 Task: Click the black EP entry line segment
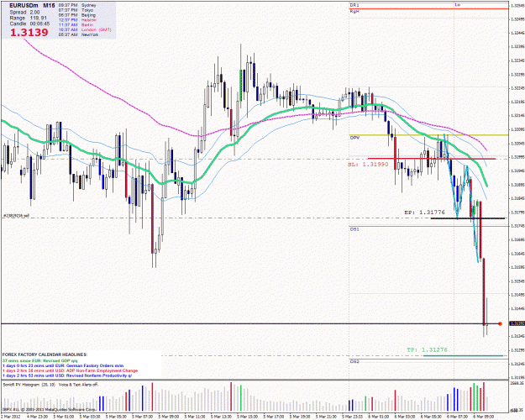click(467, 218)
